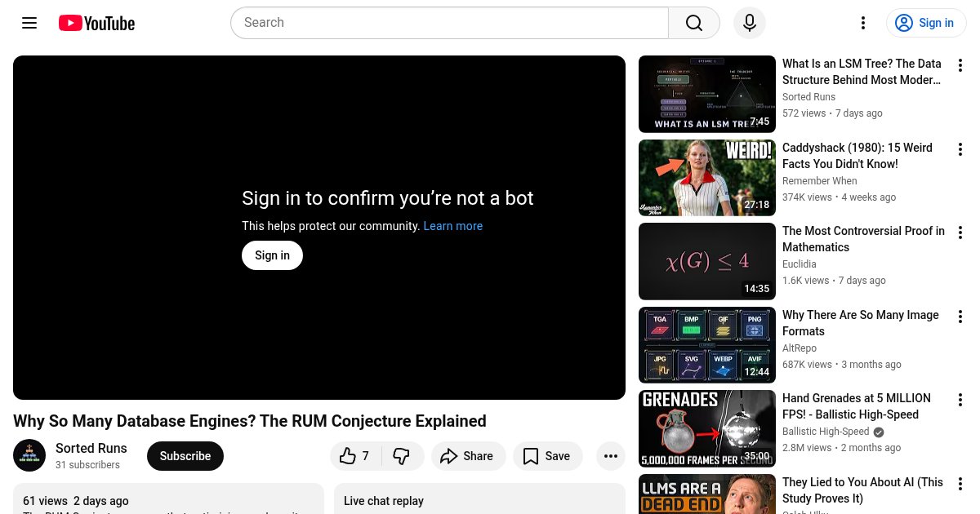Image resolution: width=980 pixels, height=514 pixels.
Task: Open options menu for the Caddyshack video
Action: pos(960,149)
